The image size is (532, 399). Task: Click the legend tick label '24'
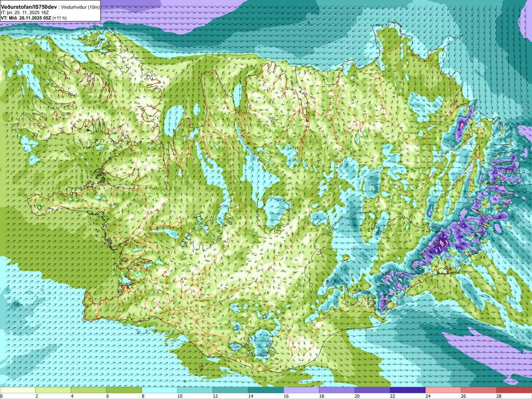[x=428, y=396]
